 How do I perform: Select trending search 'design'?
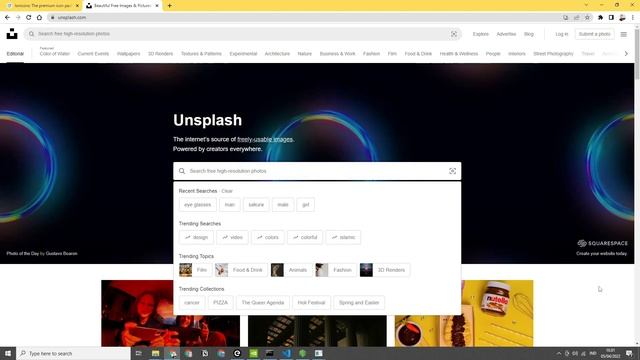[196, 237]
